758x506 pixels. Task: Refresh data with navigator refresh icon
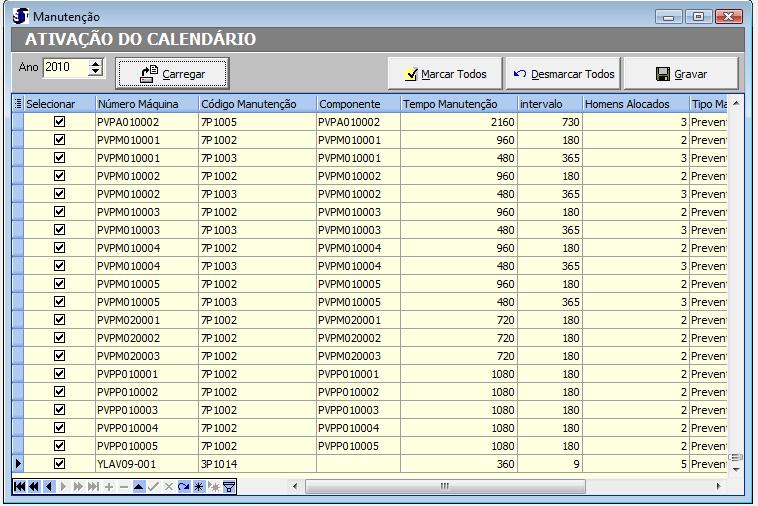click(x=183, y=487)
